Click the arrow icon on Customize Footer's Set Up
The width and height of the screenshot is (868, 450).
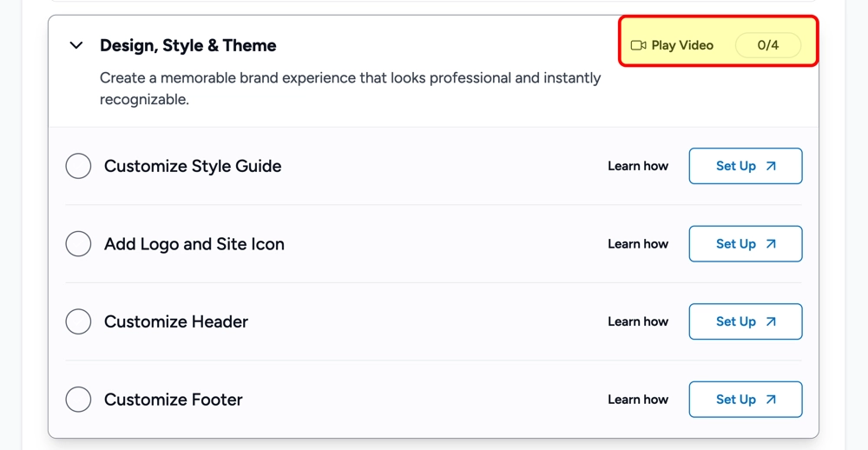[771, 400]
